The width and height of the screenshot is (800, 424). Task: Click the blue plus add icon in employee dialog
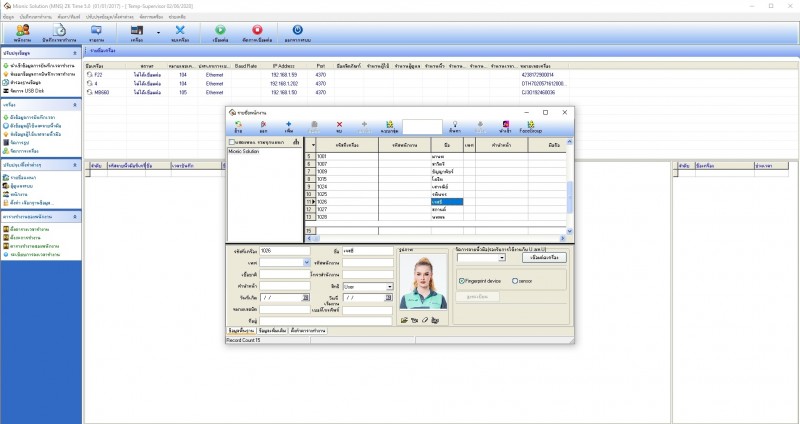click(x=289, y=125)
